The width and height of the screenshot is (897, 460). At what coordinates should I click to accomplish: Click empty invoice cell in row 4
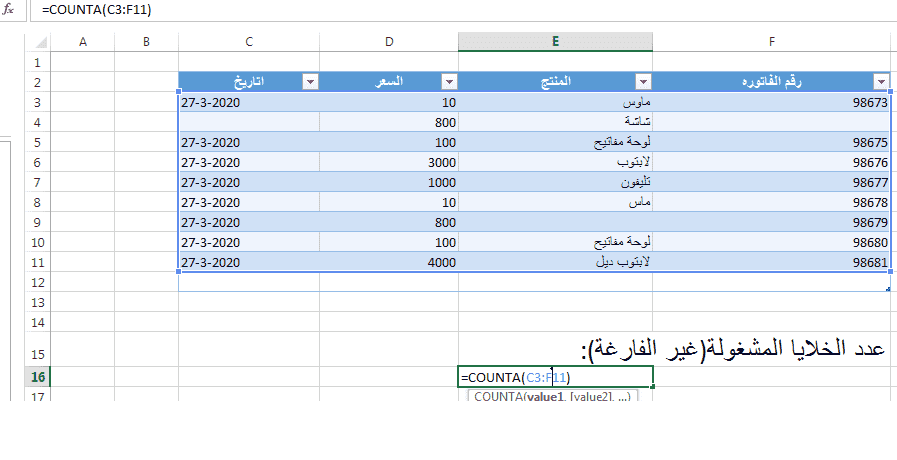772,122
